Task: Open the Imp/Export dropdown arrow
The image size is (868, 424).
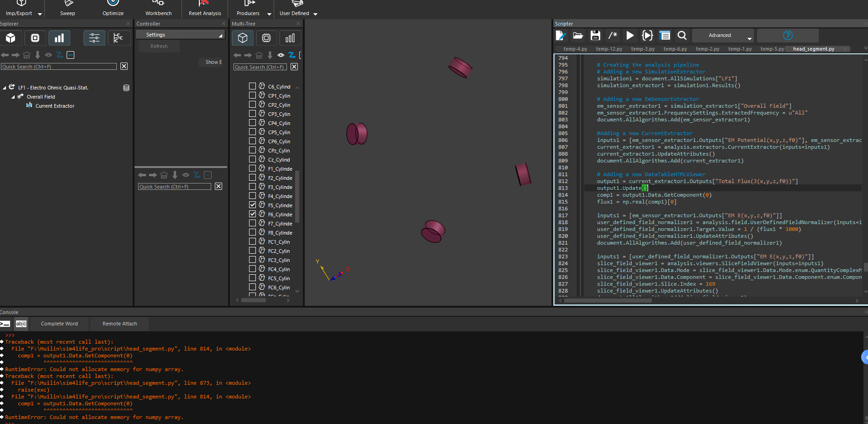Action: [40, 14]
